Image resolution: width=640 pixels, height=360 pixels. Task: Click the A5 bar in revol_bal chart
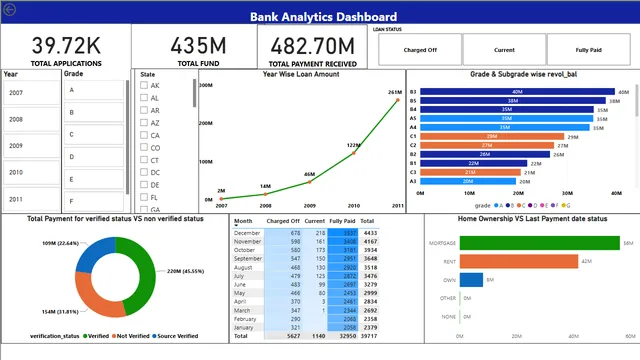click(507, 118)
